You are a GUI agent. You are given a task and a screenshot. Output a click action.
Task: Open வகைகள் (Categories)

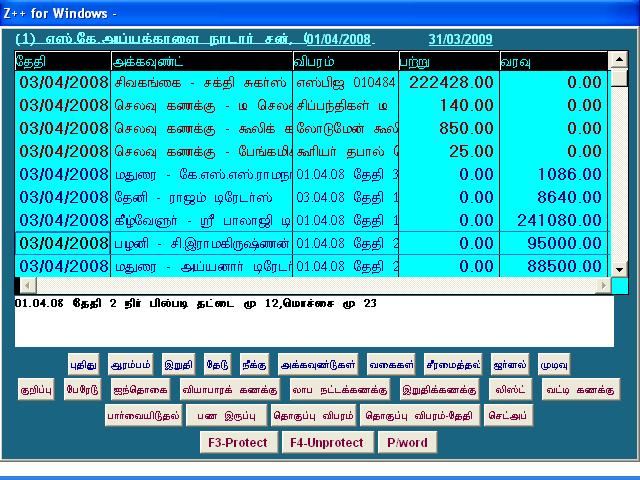click(391, 364)
